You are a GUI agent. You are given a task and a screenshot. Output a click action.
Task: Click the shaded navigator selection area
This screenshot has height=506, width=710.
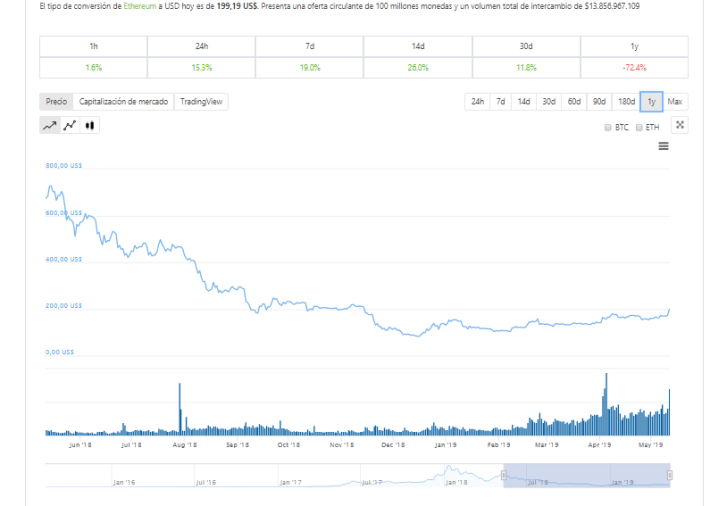[586, 475]
